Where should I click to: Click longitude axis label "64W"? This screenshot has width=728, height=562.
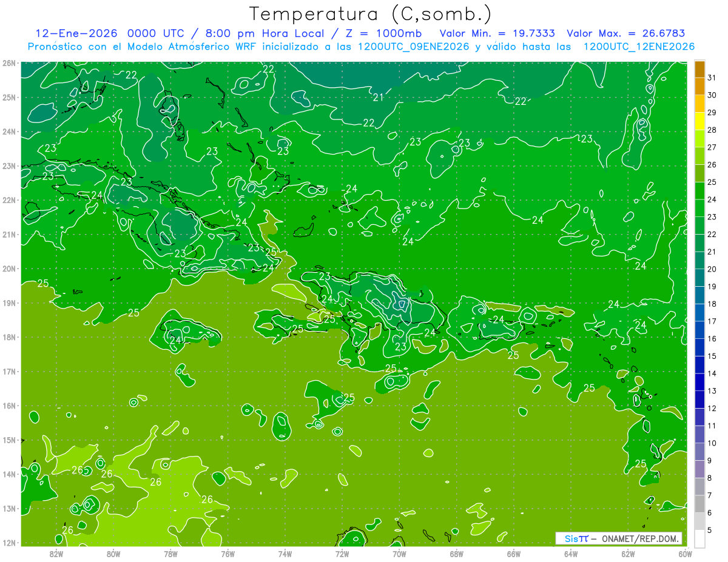571,554
